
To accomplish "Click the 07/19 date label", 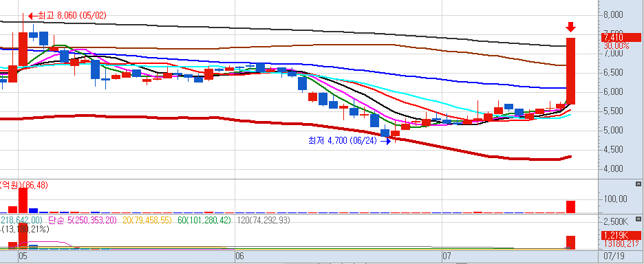I will (x=614, y=256).
